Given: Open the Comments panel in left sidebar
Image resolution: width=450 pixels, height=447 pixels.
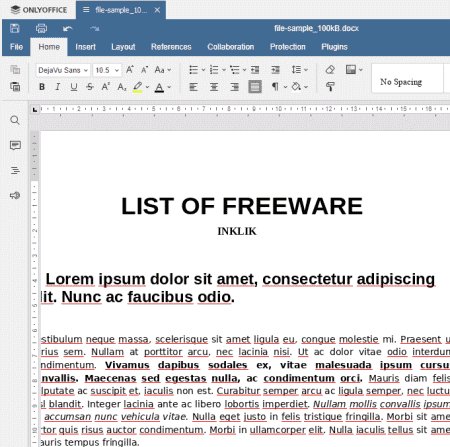Looking at the screenshot, I should [15, 145].
